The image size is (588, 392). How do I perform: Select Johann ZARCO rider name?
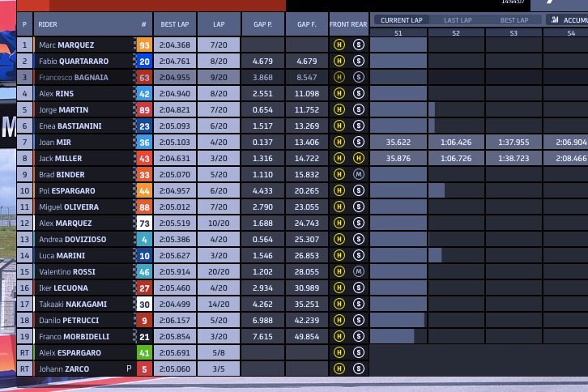point(64,369)
